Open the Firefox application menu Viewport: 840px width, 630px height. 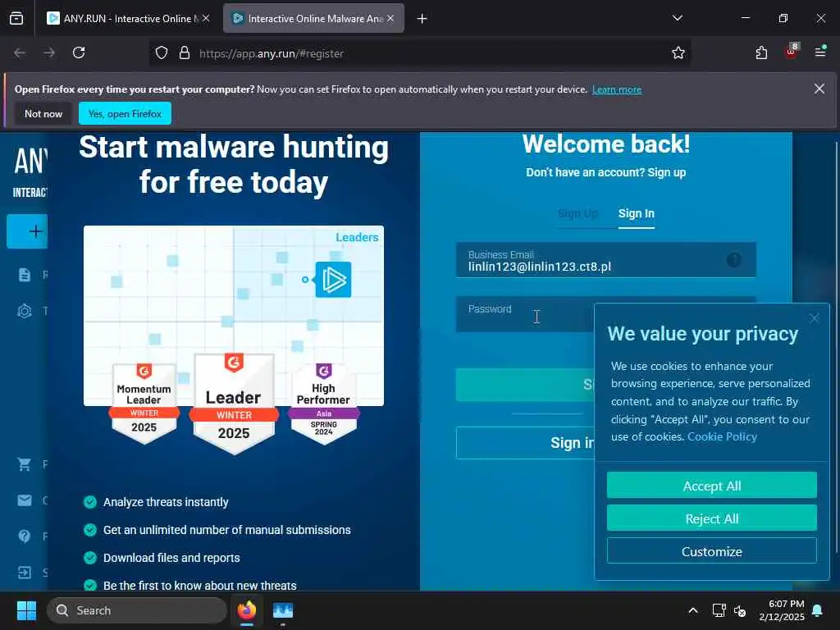(820, 52)
